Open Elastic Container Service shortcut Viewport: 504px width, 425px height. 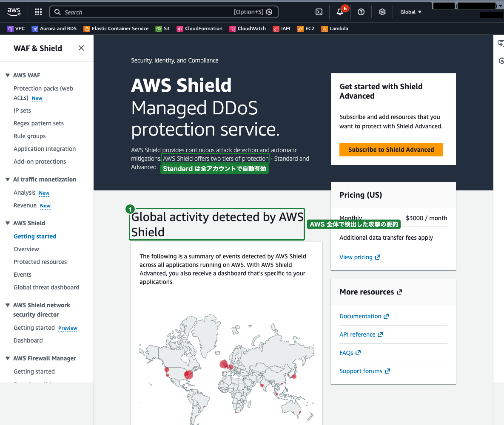[116, 28]
